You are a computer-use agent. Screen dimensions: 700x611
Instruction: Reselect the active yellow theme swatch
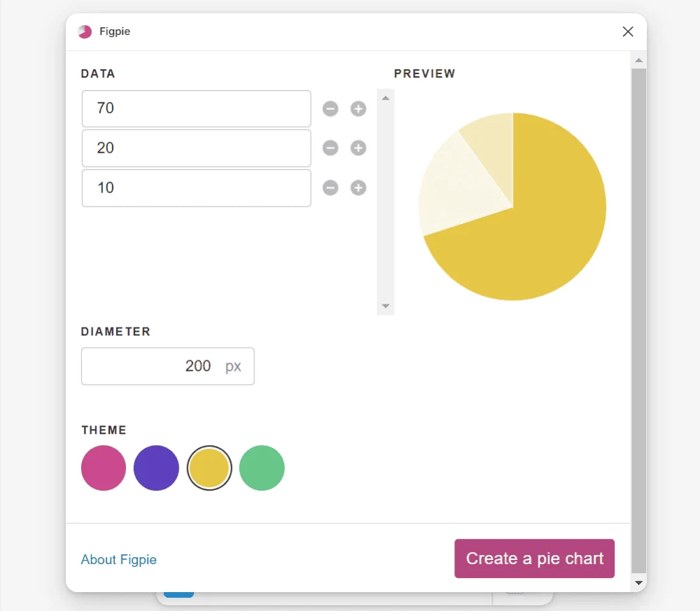pyautogui.click(x=209, y=468)
